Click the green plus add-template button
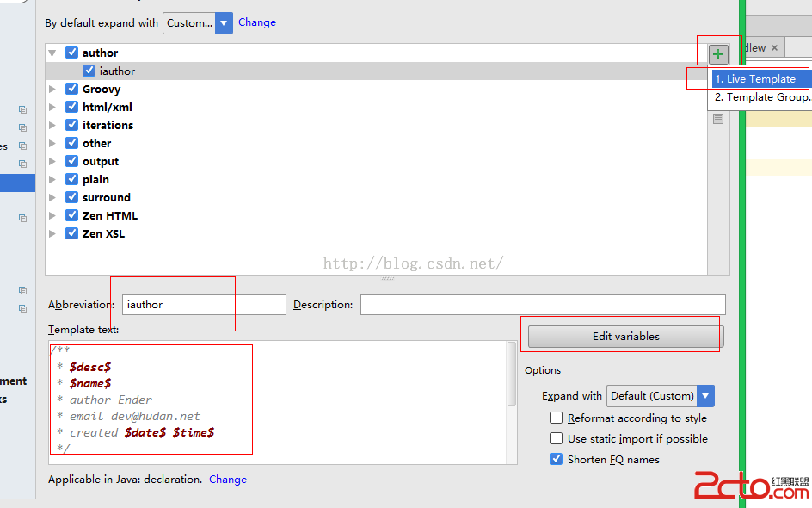812x508 pixels. click(717, 54)
